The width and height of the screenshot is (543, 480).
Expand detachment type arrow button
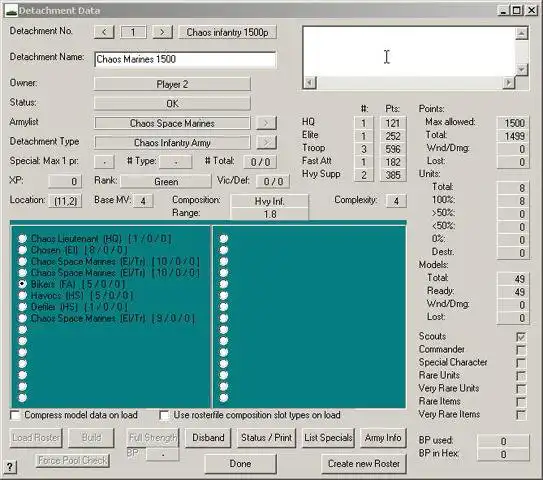pyautogui.click(x=266, y=143)
